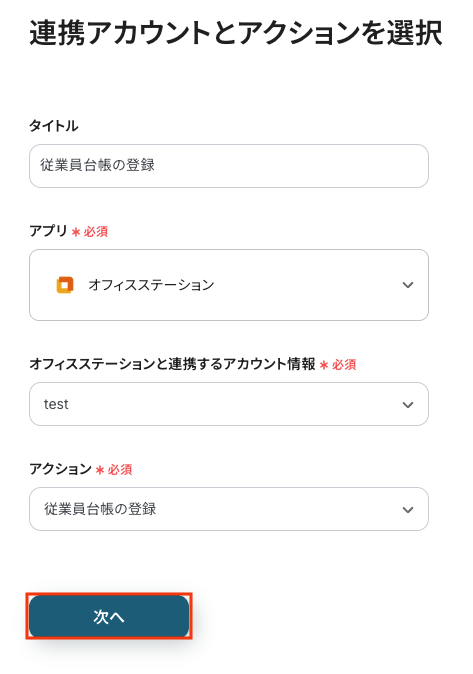Click the 必須 tag beside アクション
473x674 pixels.
120,470
